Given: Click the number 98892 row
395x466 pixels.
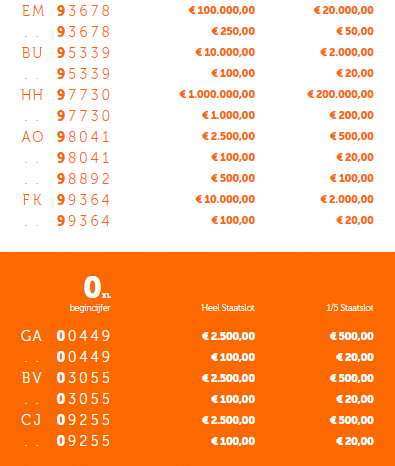Looking at the screenshot, I should (197, 179).
